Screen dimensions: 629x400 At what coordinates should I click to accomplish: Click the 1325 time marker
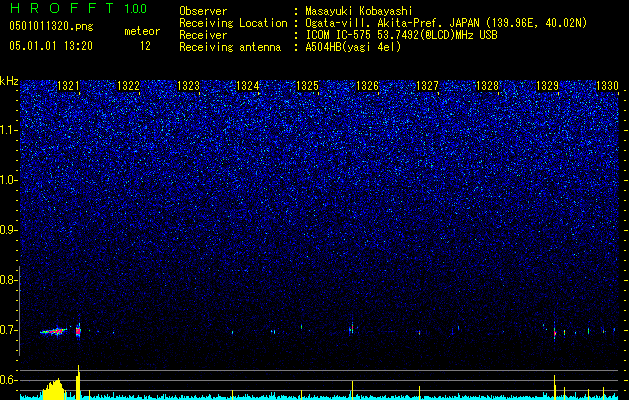tap(308, 86)
